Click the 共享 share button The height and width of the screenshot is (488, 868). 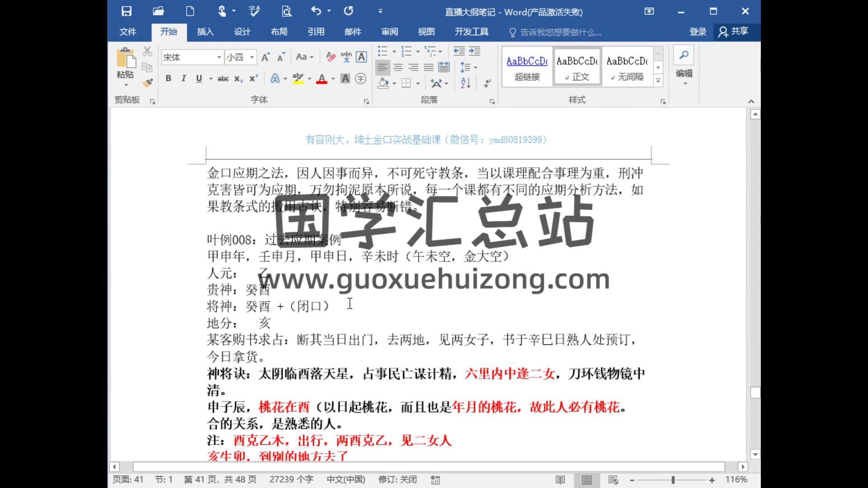click(734, 31)
